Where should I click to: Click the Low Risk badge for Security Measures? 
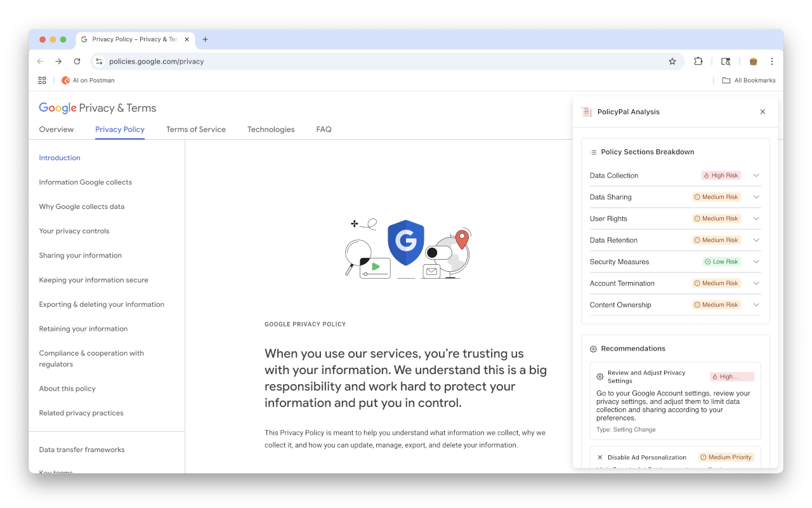coord(721,262)
